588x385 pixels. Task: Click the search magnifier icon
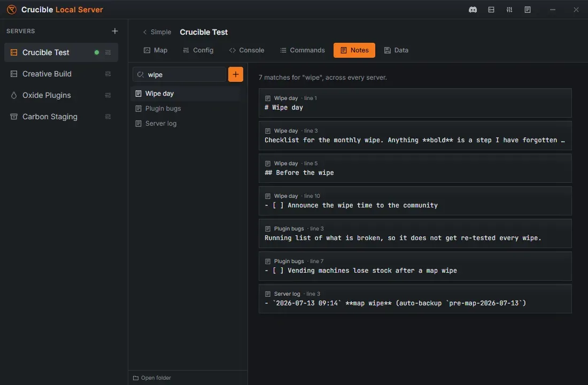click(x=140, y=75)
